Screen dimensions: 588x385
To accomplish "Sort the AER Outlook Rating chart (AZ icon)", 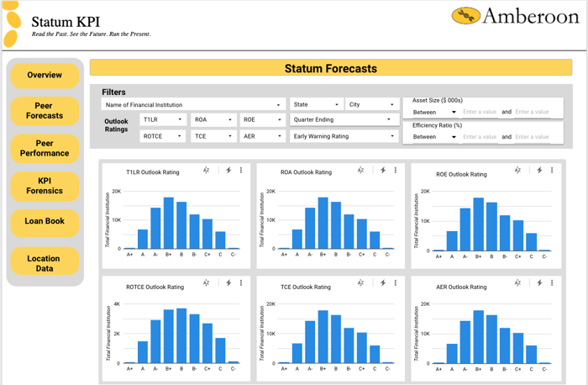I will [x=518, y=283].
